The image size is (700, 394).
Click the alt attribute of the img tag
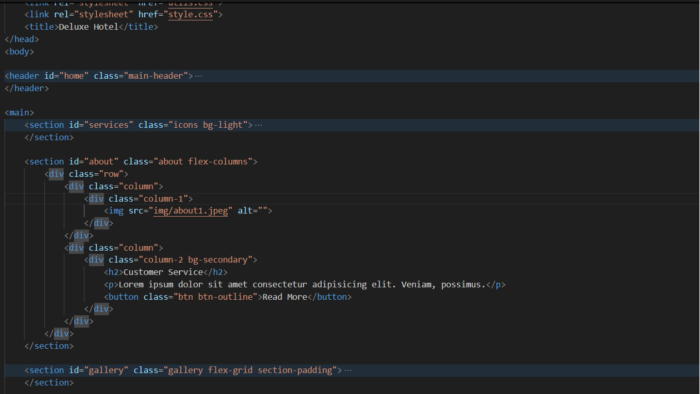coord(252,211)
